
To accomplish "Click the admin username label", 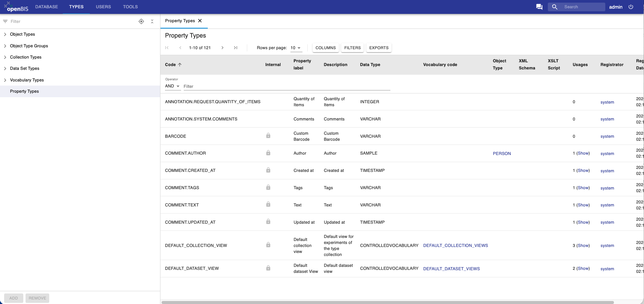I will pos(615,7).
